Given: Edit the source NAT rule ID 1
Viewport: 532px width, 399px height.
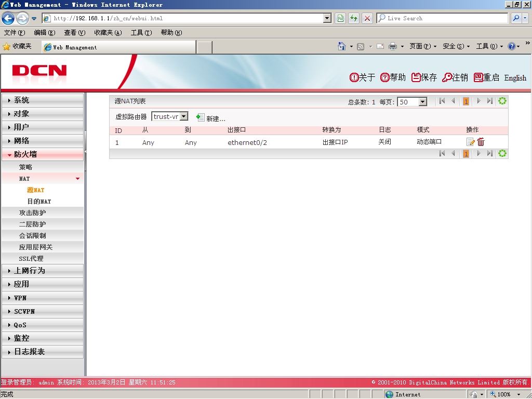Looking at the screenshot, I should 470,142.
